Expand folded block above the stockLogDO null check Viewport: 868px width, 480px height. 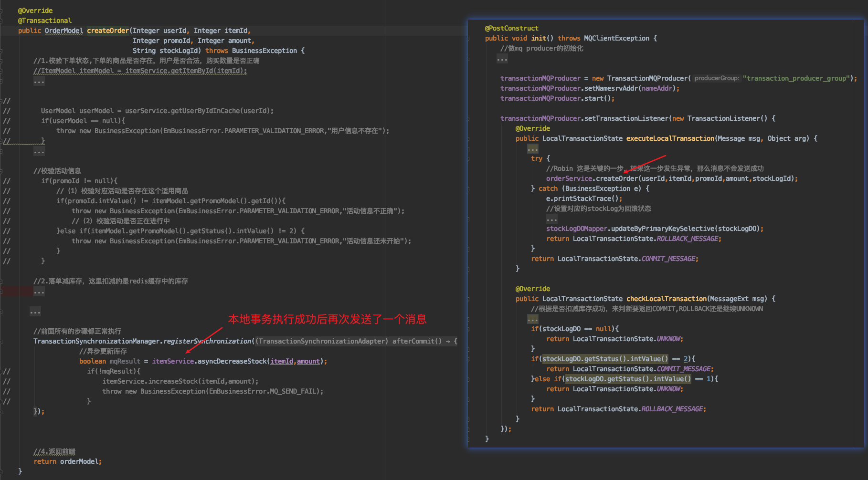click(x=533, y=319)
